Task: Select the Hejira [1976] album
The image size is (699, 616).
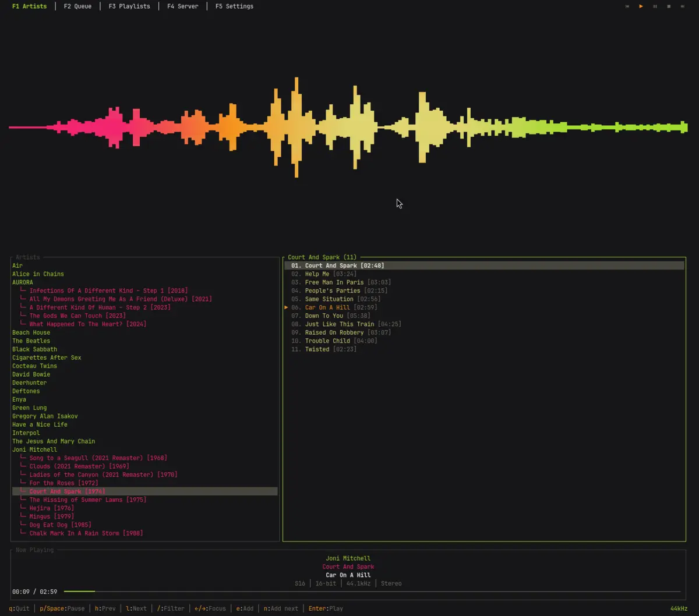Action: tap(51, 508)
